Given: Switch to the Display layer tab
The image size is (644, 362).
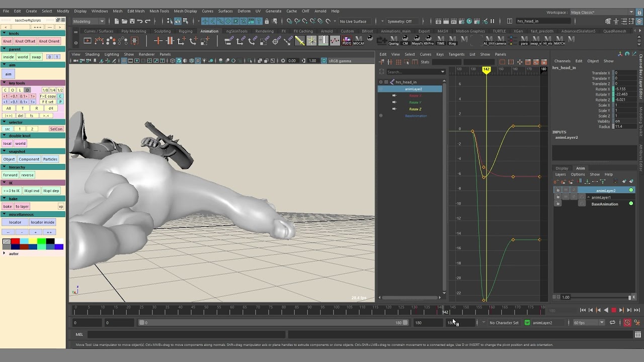Looking at the screenshot, I should point(562,168).
